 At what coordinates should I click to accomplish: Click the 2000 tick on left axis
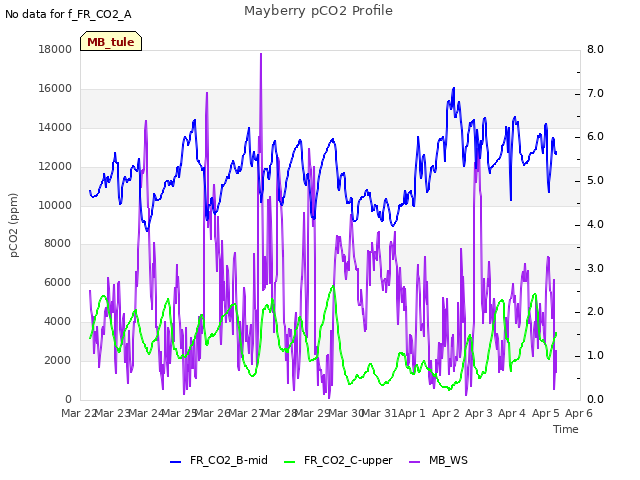click(x=58, y=360)
